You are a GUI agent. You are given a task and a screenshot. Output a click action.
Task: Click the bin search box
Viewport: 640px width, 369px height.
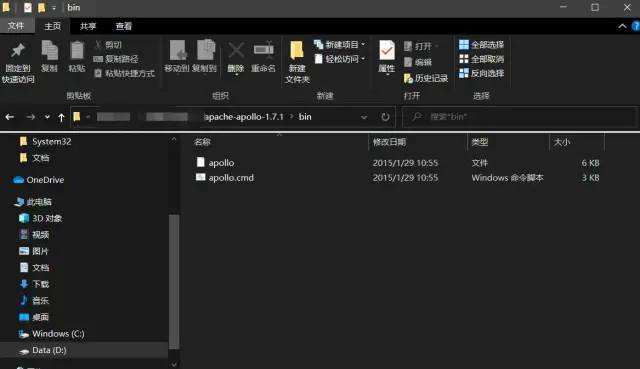click(x=519, y=117)
